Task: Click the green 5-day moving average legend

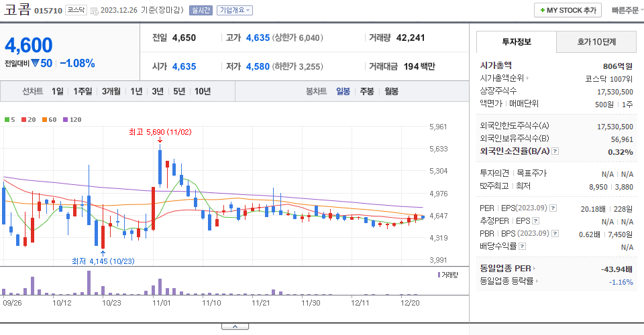Action: (x=10, y=120)
